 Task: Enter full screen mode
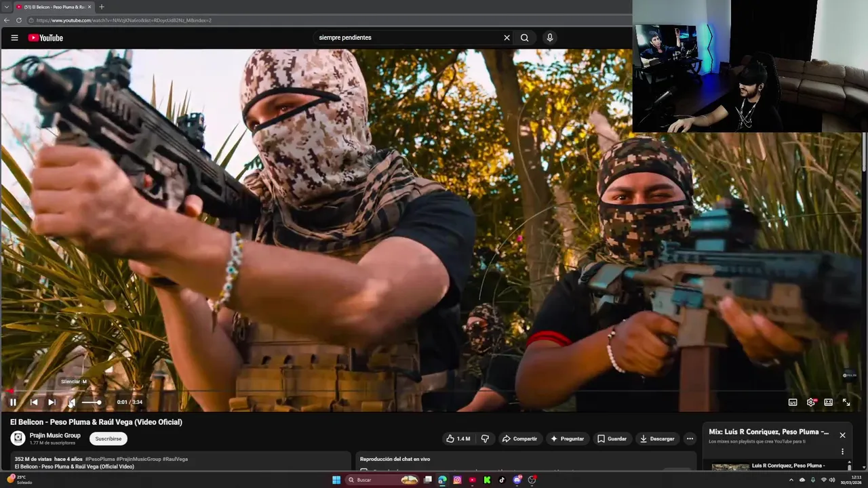[846, 402]
